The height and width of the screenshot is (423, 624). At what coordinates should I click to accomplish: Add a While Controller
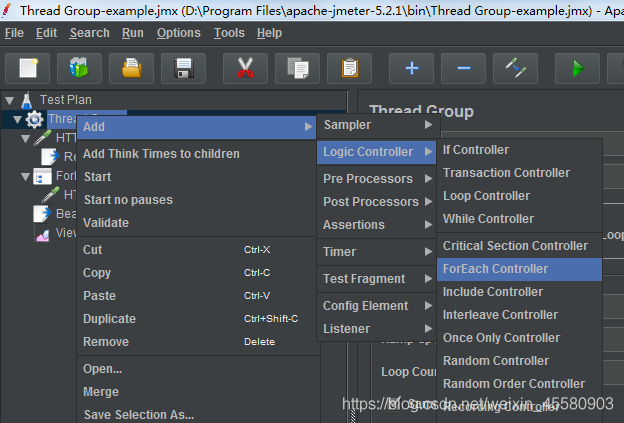(519, 219)
